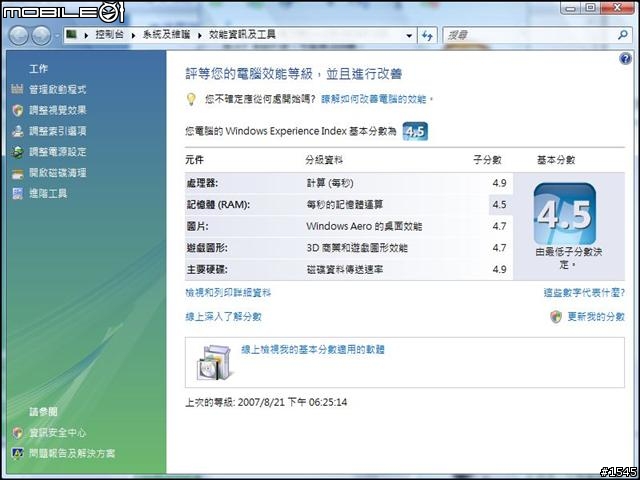Image resolution: width=640 pixels, height=480 pixels.
Task: Select the 處理器 row label
Action: 202,183
